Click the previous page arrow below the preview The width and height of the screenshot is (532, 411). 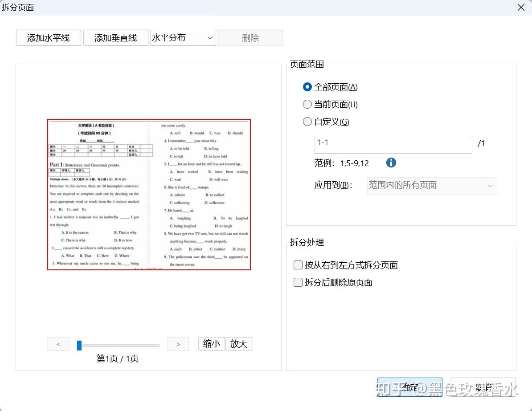coord(58,344)
